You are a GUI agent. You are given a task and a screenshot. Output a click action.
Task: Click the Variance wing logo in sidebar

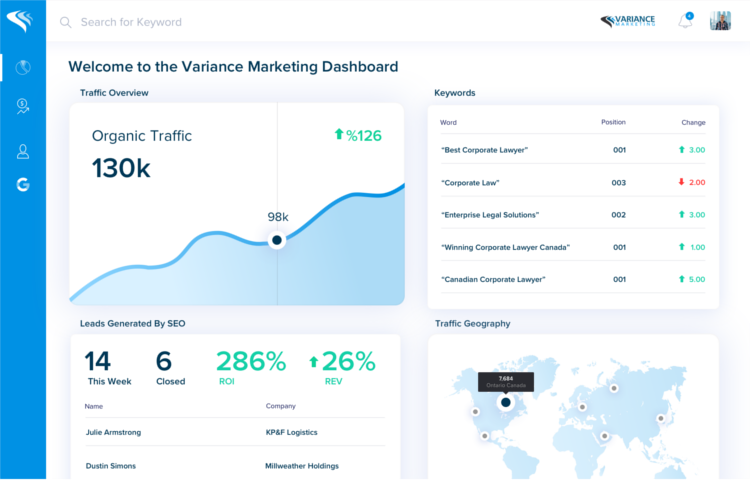(x=20, y=21)
